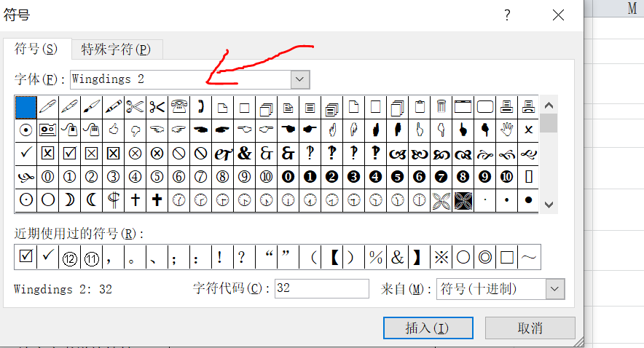Viewport: 644px width, 348px height.
Task: Pick the printer symbol in top row
Action: 507,107
